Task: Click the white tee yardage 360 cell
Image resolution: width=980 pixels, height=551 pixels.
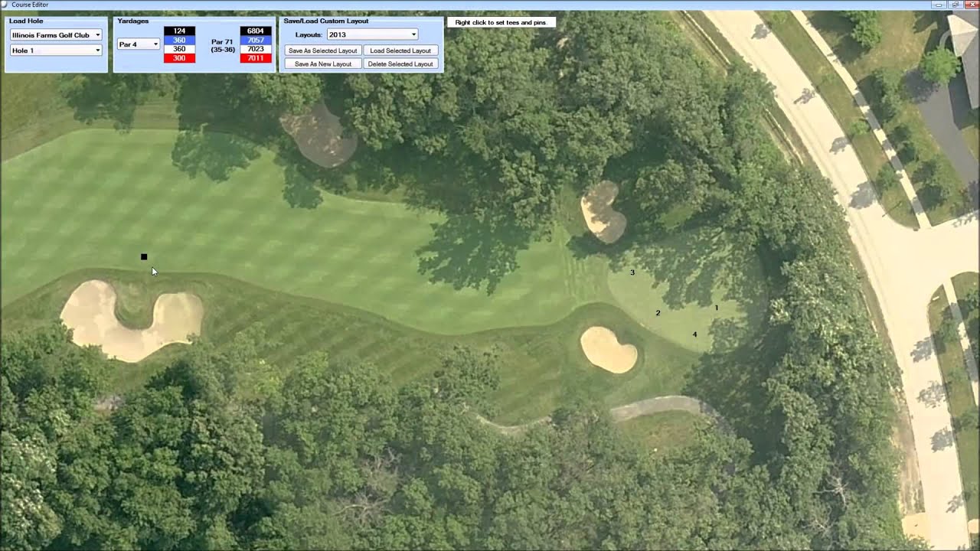Action: (x=179, y=50)
